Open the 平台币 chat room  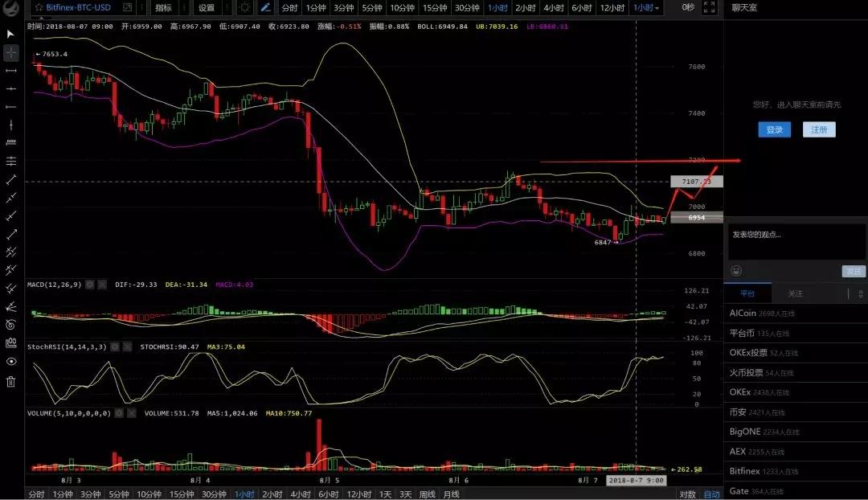click(796, 334)
